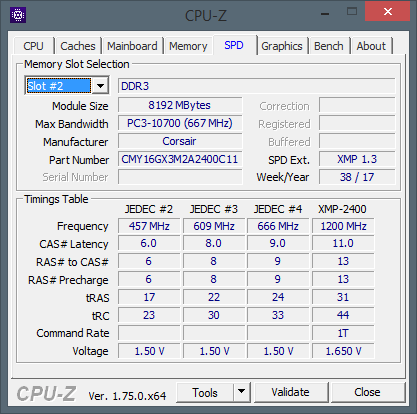This screenshot has height=414, width=417.
Task: Select part number CMY16GX3M2A2400C11
Action: click(180, 159)
